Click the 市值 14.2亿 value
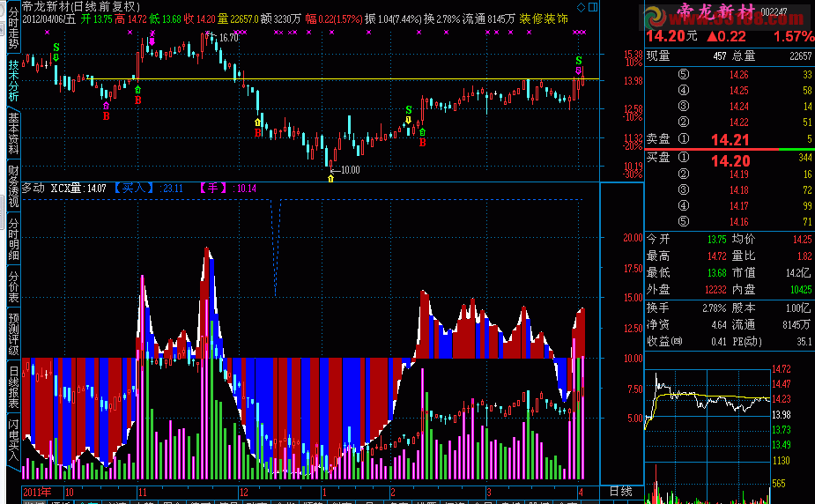815x504 pixels. 798,273
